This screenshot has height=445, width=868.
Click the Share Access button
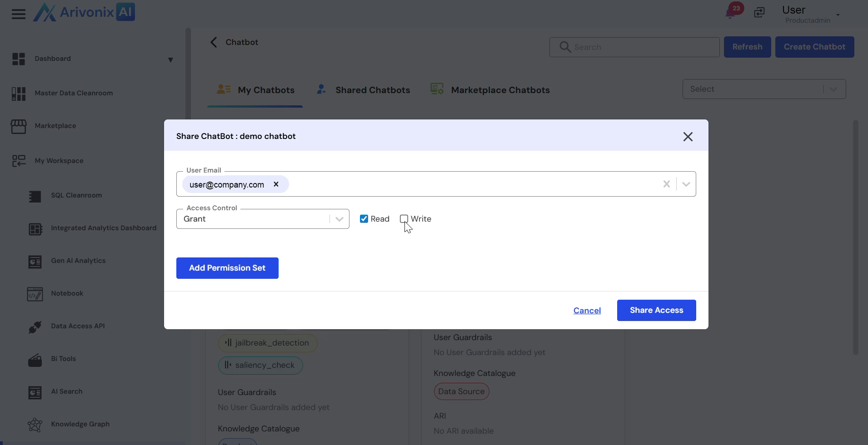point(656,310)
